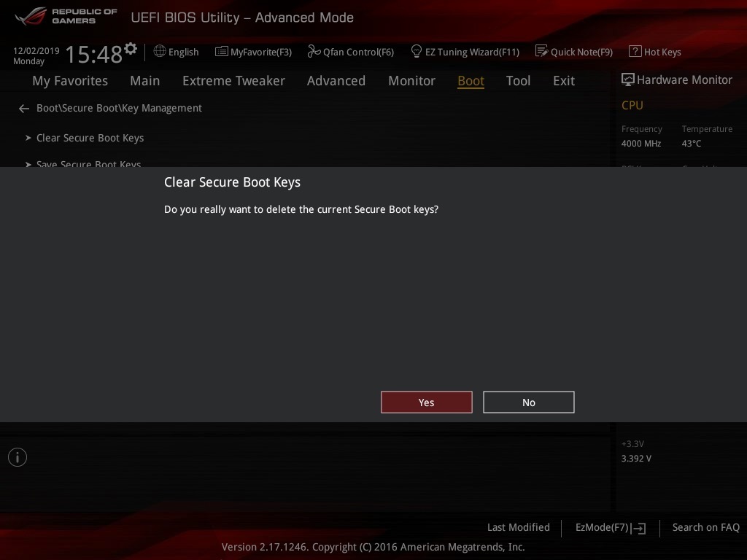Click the back arrow beside Boot path
This screenshot has width=747, height=560.
[x=24, y=109]
